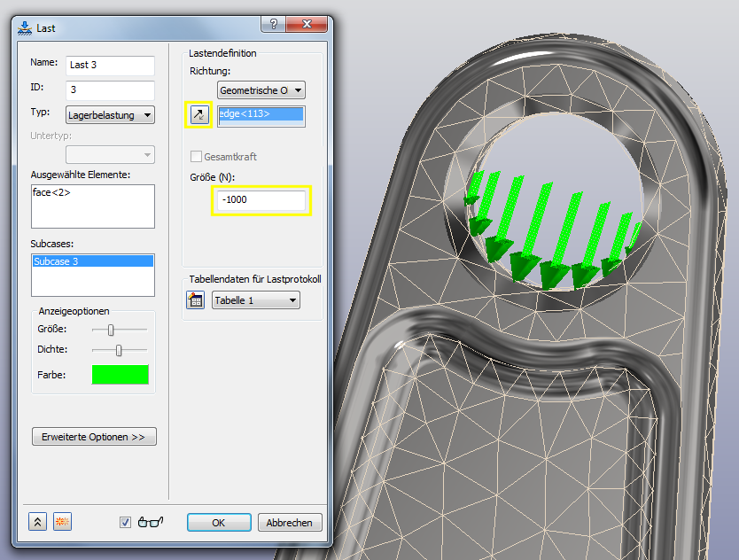739x560 pixels.
Task: Open the Typ dropdown showing Lagerbelastung
Action: click(110, 115)
